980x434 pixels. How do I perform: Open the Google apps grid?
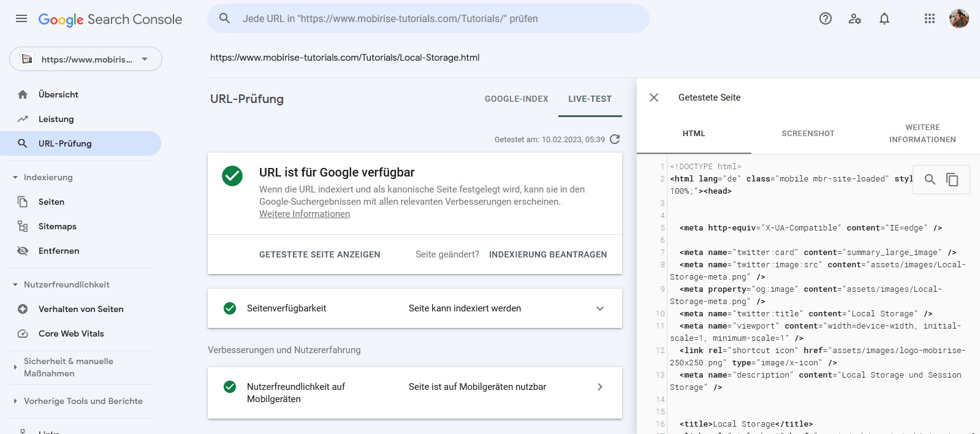[930, 18]
